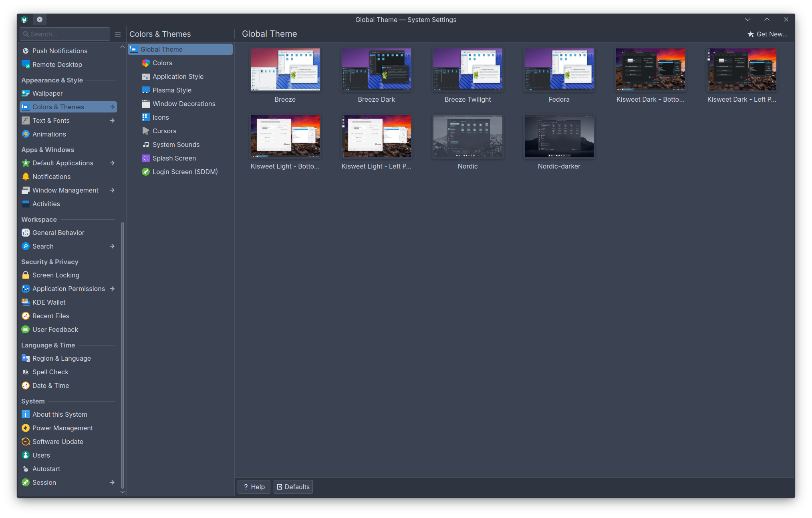
Task: Open the hamburger menu beside search
Action: (x=118, y=34)
